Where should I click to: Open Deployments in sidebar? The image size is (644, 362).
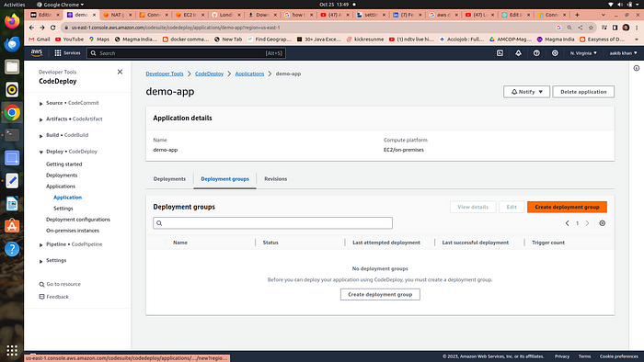point(62,175)
